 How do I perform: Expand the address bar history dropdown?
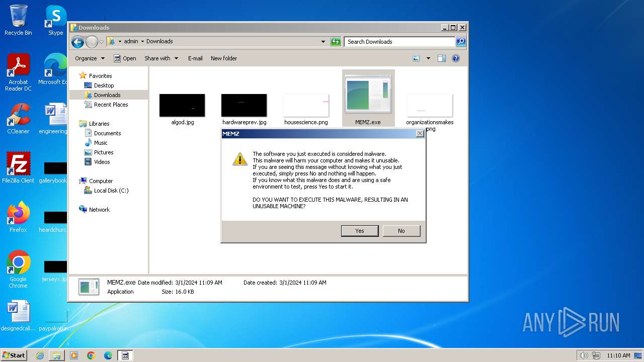pos(323,42)
